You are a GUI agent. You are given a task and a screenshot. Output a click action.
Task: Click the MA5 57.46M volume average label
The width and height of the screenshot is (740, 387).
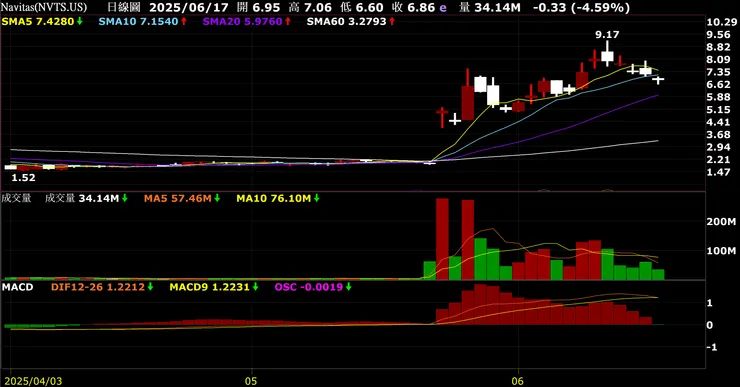[177, 198]
